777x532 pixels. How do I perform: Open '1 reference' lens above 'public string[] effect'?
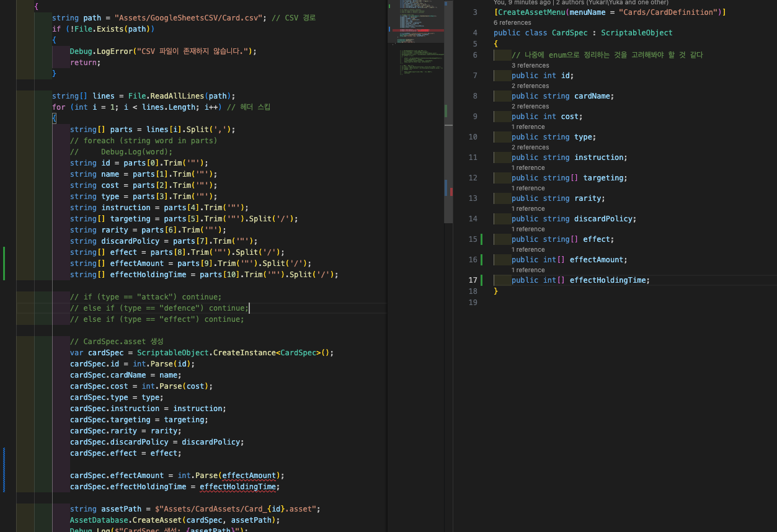[x=528, y=229]
